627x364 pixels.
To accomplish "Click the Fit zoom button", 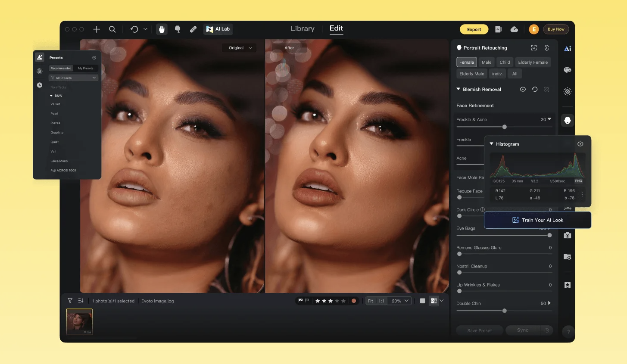I will 371,301.
